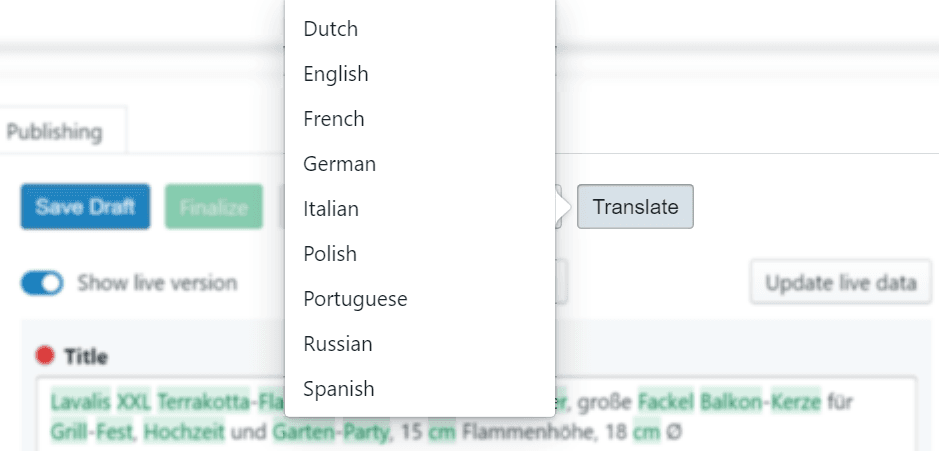Choose English in the language dropdown

coord(336,74)
